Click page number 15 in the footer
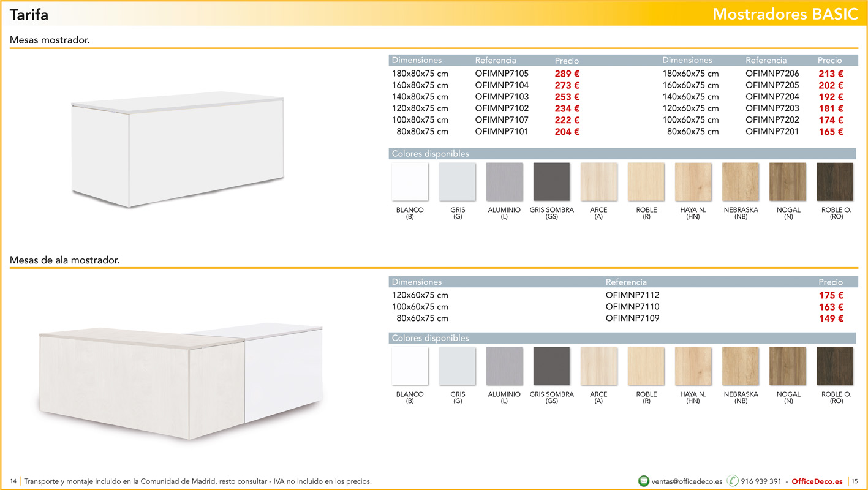This screenshot has width=868, height=490. tap(855, 481)
